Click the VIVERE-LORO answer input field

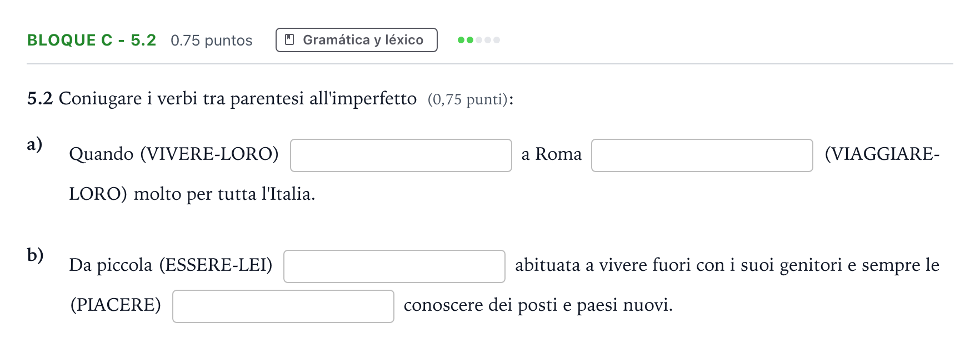[401, 155]
